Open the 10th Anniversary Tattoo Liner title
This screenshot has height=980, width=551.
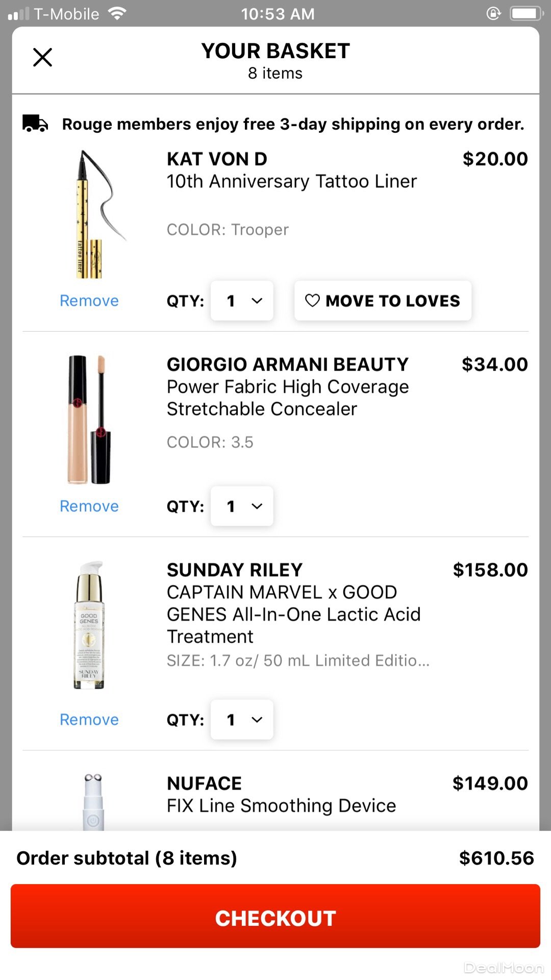(x=291, y=182)
